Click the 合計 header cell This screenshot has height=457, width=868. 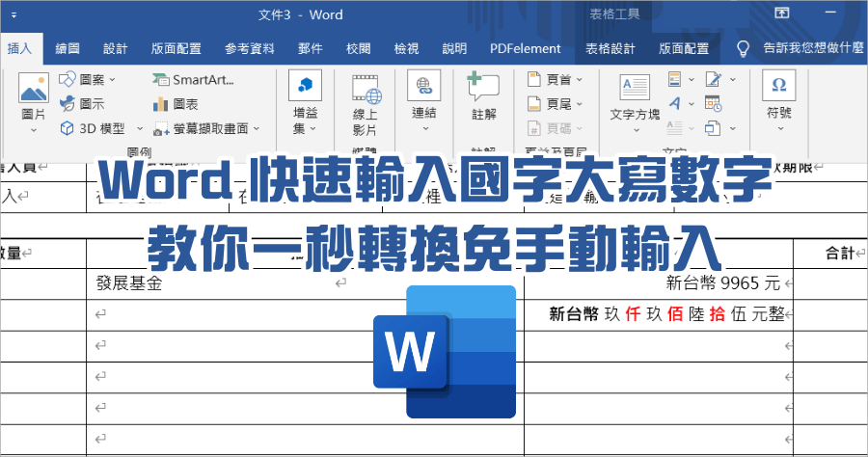pos(830,254)
